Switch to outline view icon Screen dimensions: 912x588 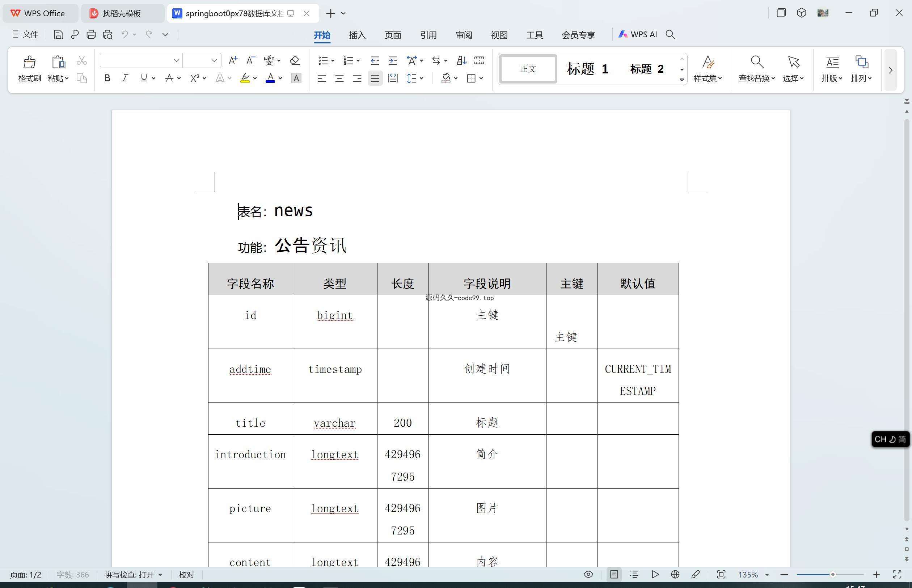coord(634,574)
